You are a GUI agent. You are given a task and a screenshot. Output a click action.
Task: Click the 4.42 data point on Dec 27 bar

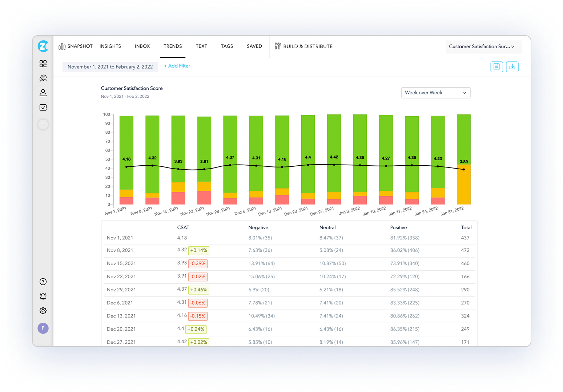pyautogui.click(x=334, y=165)
